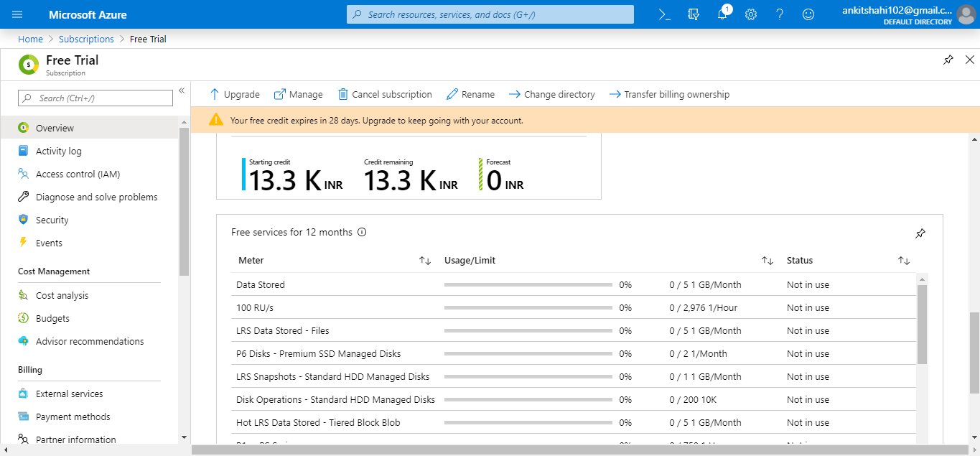980x456 pixels.
Task: Click LRS Snapshots - Standard HDD meter
Action: point(333,376)
